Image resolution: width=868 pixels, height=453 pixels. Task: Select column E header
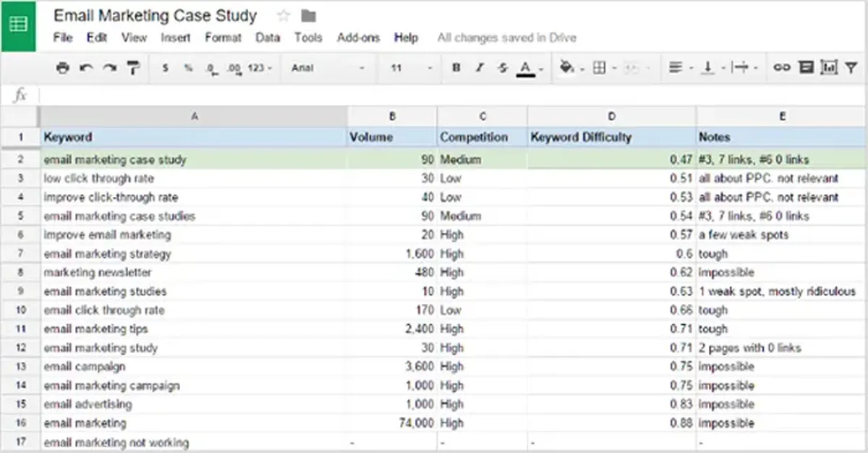[782, 117]
